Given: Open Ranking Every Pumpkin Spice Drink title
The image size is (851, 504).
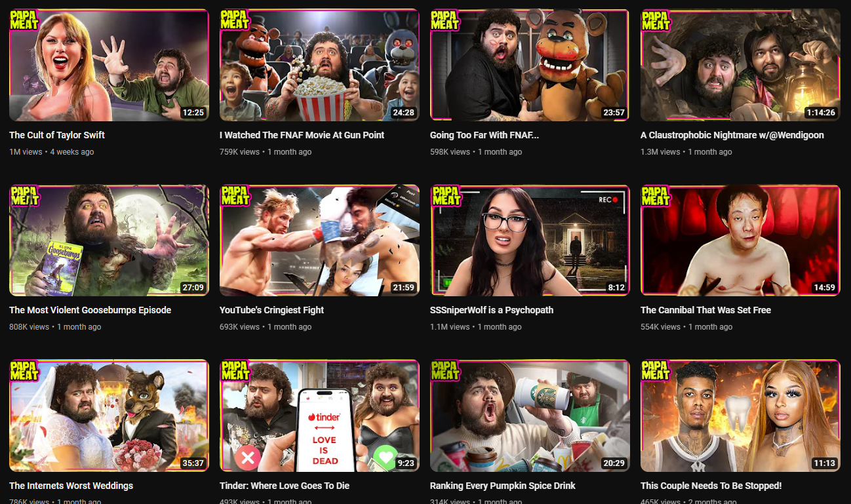Looking at the screenshot, I should (503, 486).
